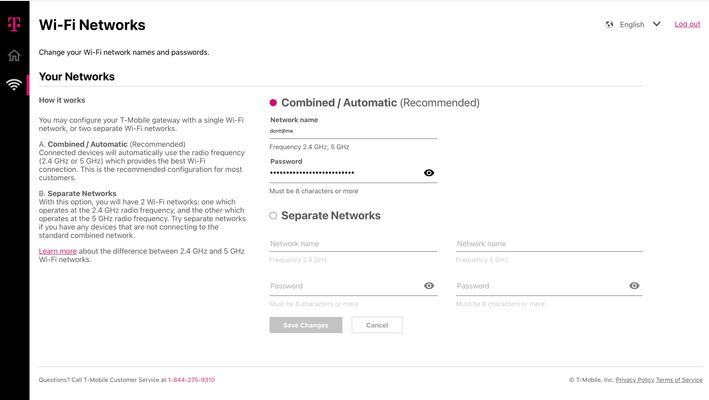
Task: Edit the Combined Network name field
Action: click(x=353, y=131)
